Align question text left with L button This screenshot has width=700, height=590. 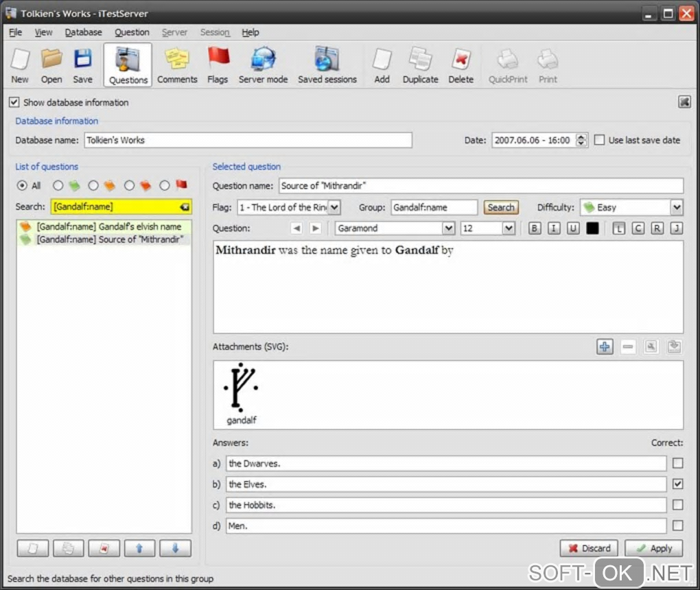(x=618, y=228)
